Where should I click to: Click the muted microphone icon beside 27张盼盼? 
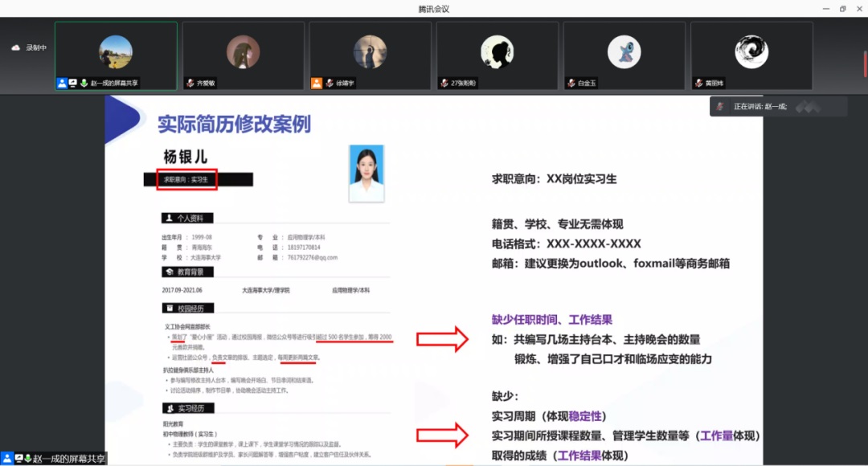[x=444, y=83]
